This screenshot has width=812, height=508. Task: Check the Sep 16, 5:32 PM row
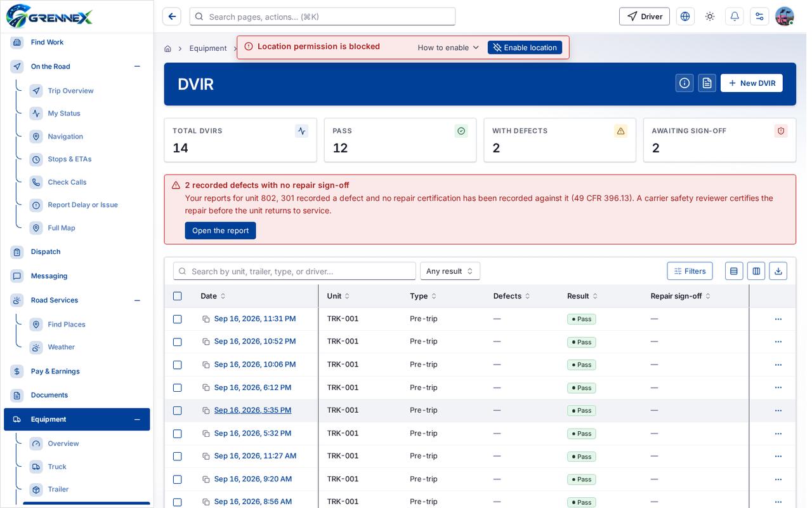178,433
